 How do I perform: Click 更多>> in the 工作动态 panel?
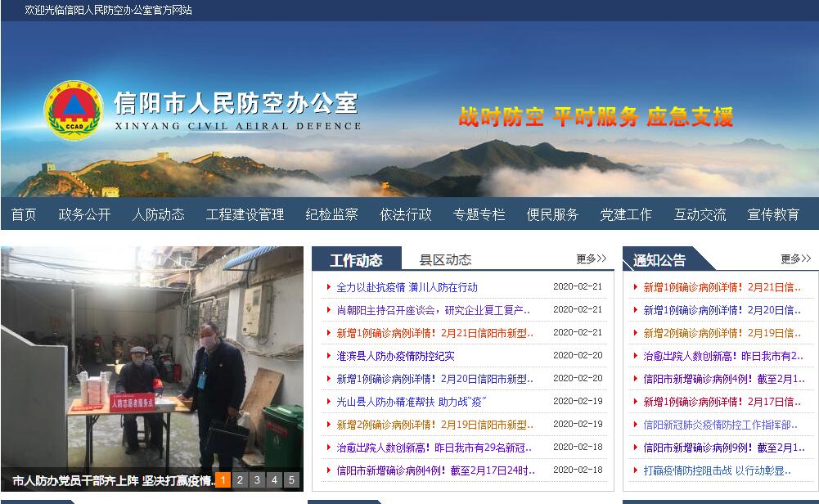coord(591,259)
